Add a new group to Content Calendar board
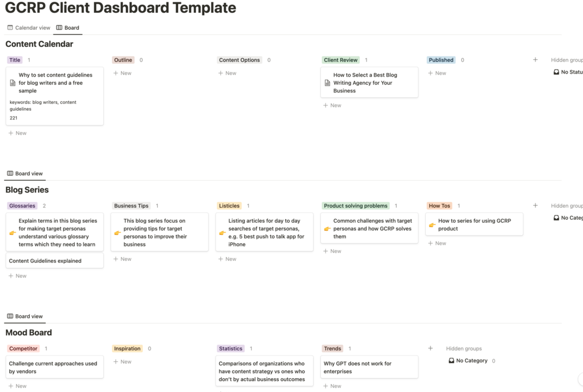Screen dimensions: 583x392 (535, 60)
